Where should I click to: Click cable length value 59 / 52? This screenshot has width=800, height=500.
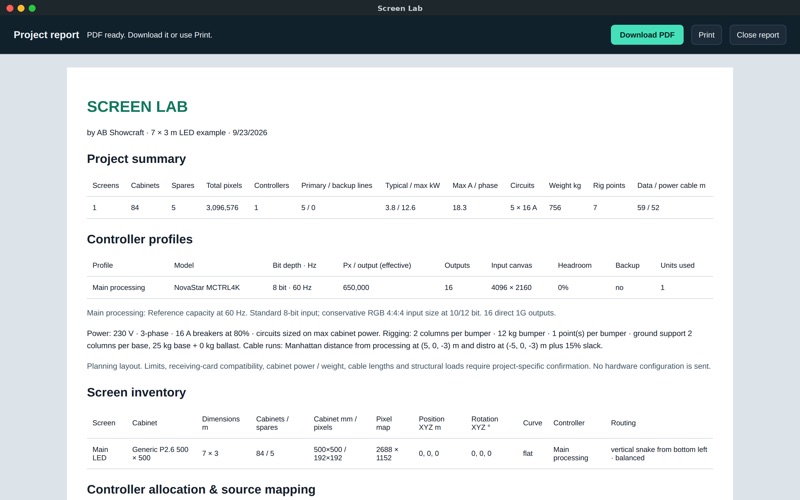point(648,208)
